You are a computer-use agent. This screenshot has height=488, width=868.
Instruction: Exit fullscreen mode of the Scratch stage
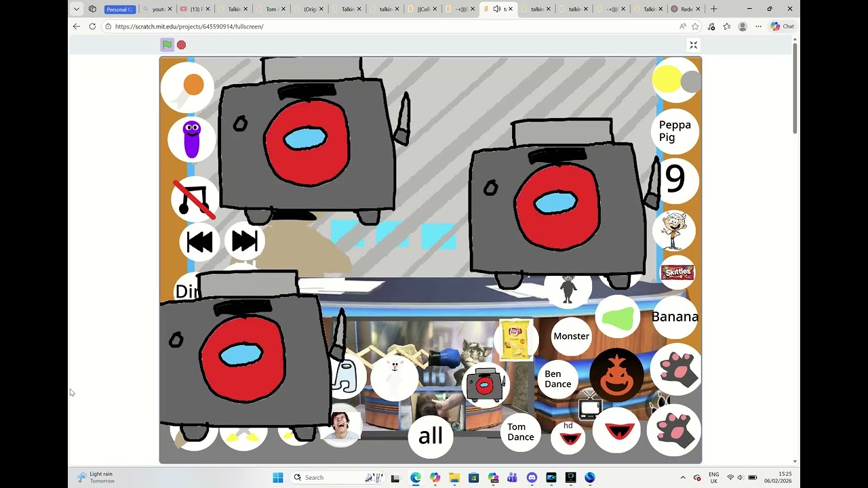pos(693,45)
